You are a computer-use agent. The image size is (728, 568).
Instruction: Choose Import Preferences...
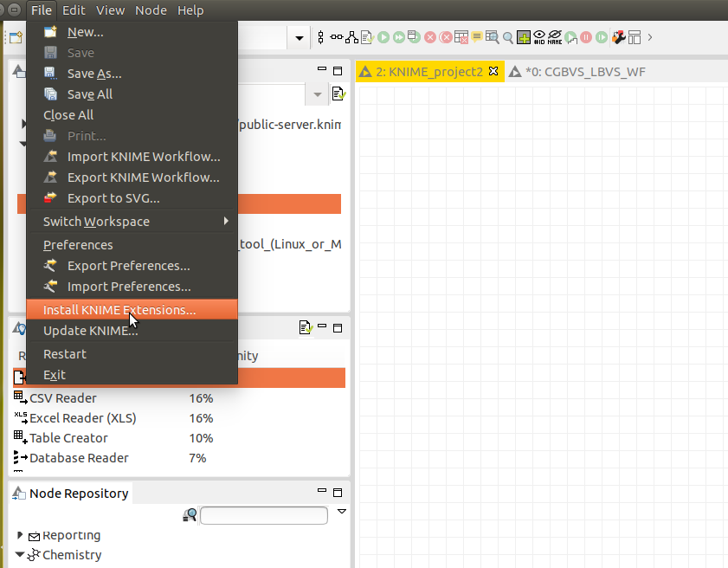132,287
